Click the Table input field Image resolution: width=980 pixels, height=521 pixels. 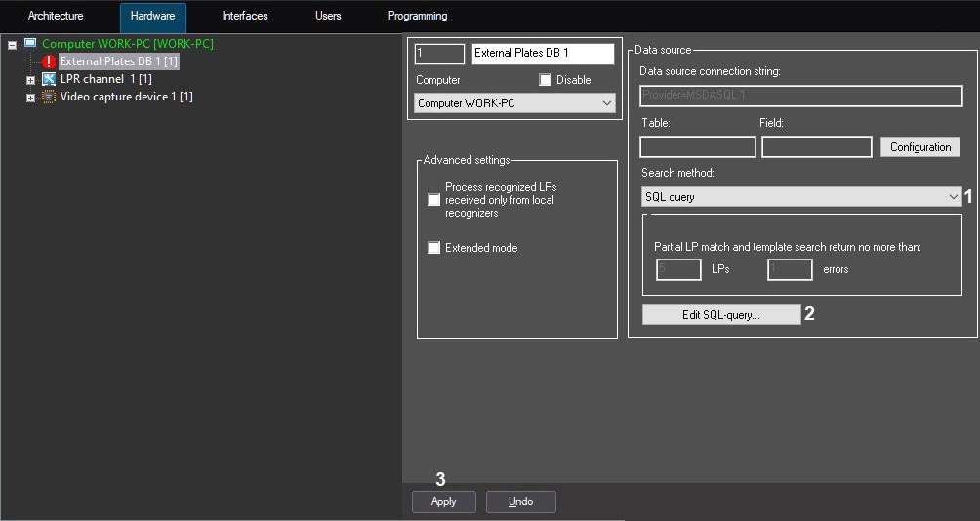(x=697, y=147)
